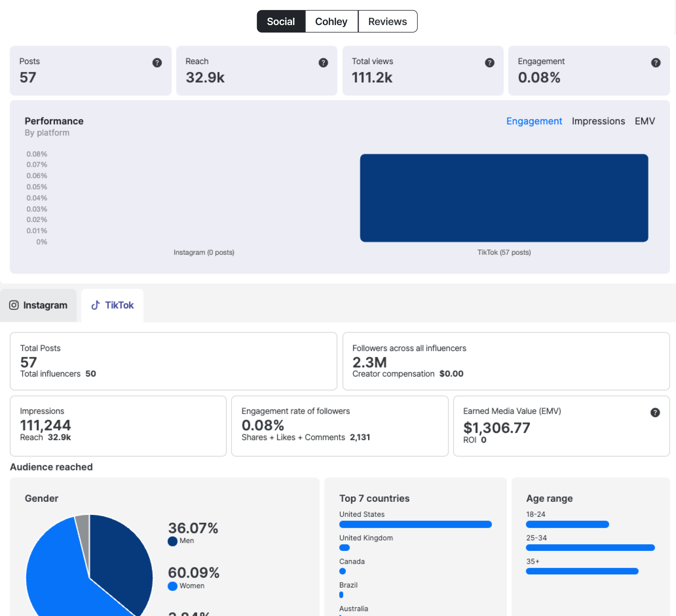
Task: Click the Women legend color dot
Action: [172, 586]
